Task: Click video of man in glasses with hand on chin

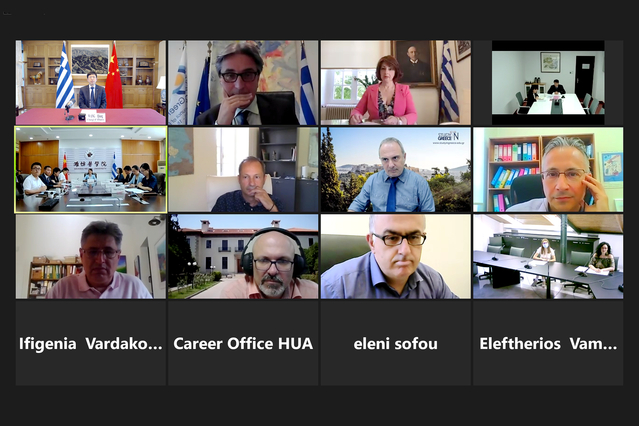Action: (x=243, y=82)
